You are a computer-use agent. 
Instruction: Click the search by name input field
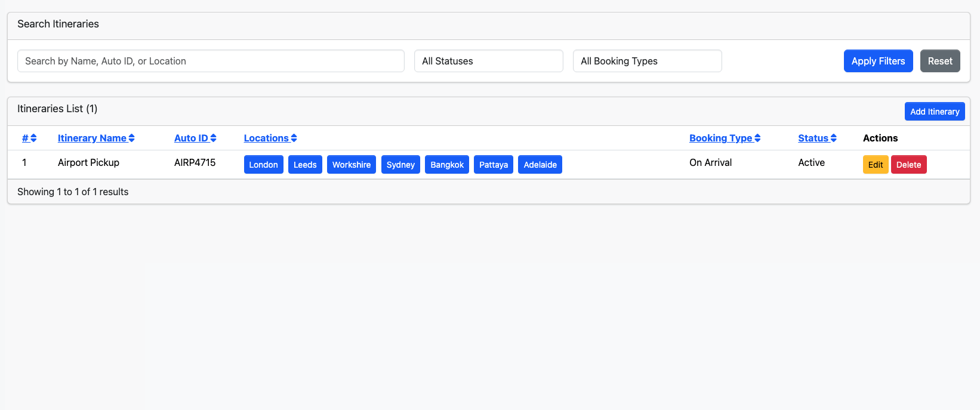pos(211,61)
